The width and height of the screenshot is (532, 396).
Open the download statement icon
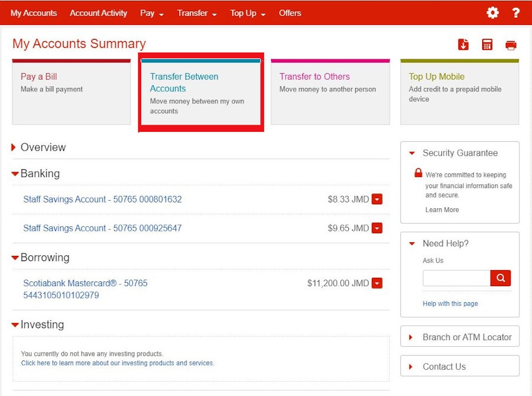tap(463, 44)
